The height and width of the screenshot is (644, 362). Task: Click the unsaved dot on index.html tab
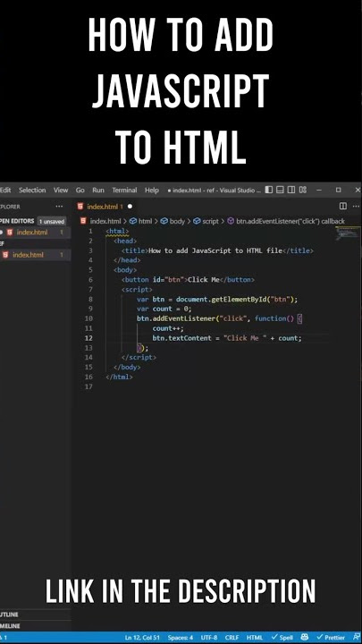click(x=130, y=207)
